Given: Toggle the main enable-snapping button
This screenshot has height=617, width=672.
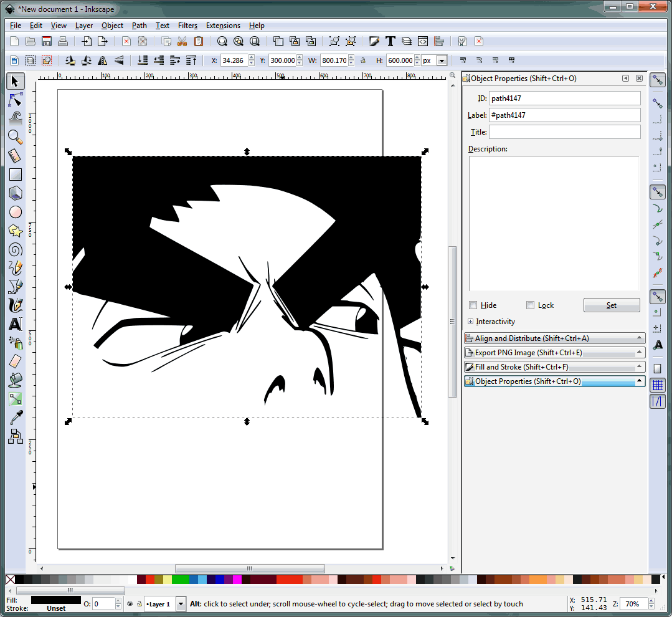Looking at the screenshot, I should (x=658, y=80).
